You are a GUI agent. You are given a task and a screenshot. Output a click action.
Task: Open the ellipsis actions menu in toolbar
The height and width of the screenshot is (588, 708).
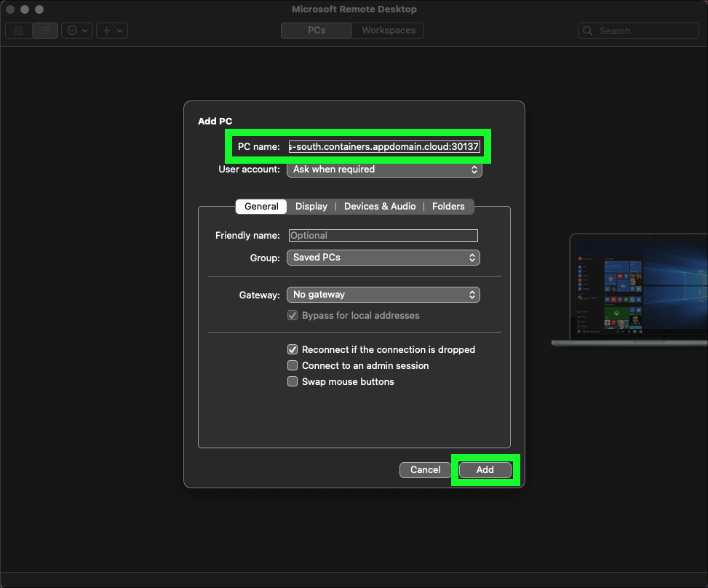coord(76,31)
